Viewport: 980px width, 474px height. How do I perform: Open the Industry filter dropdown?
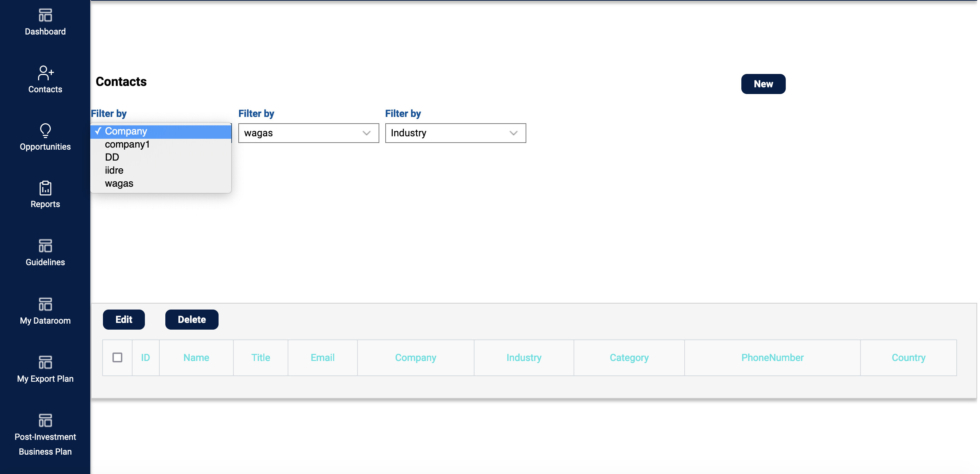[x=455, y=133]
